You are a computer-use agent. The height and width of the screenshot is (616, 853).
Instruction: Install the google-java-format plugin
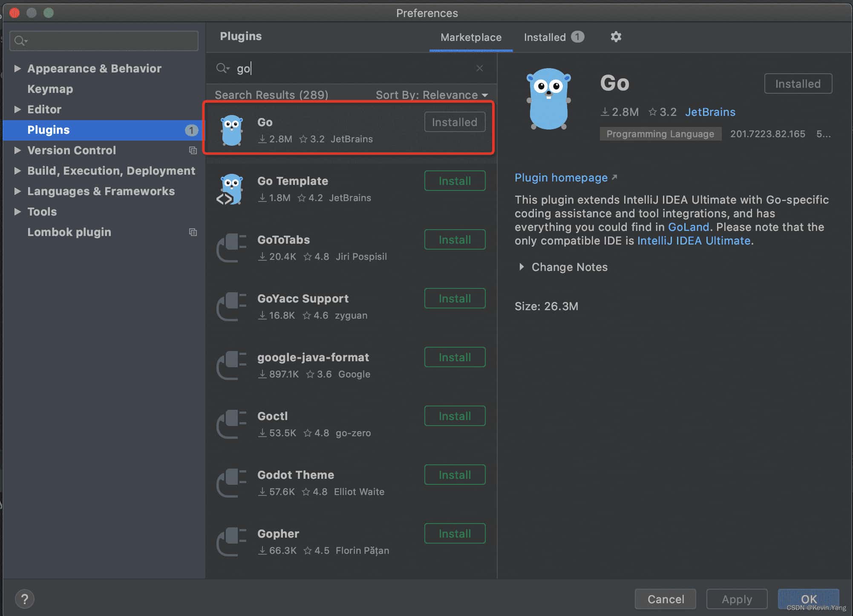[455, 357]
